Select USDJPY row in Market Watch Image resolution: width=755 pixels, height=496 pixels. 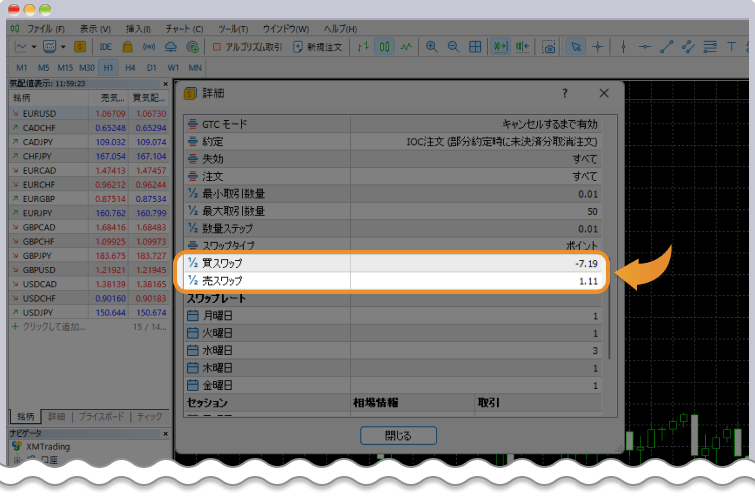coord(90,313)
